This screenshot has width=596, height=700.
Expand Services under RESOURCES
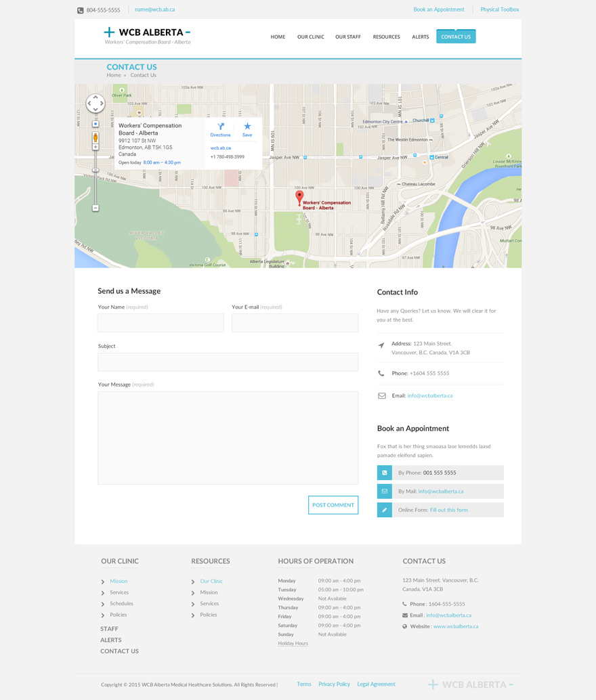209,603
